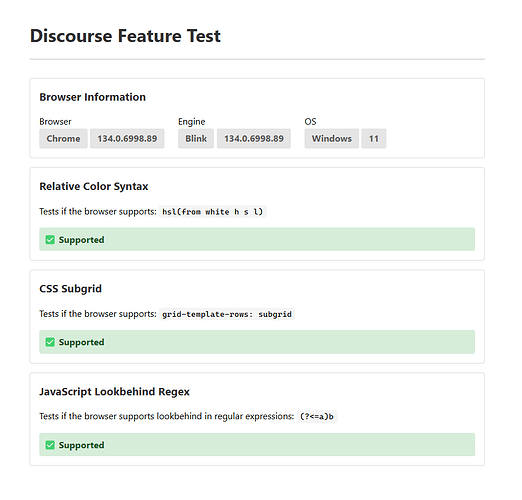Image resolution: width=522 pixels, height=500 pixels.
Task: Select the Chrome browser name badge
Action: pos(63,138)
